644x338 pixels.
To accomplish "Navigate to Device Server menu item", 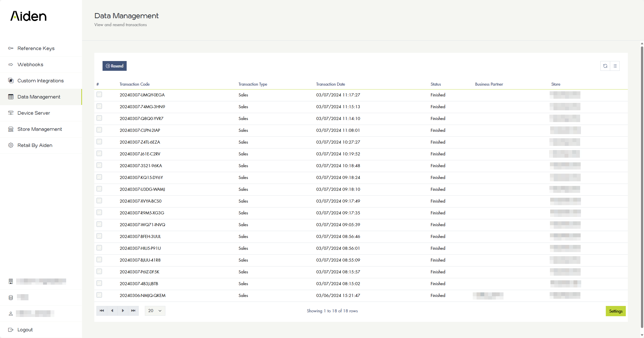I will click(x=34, y=113).
